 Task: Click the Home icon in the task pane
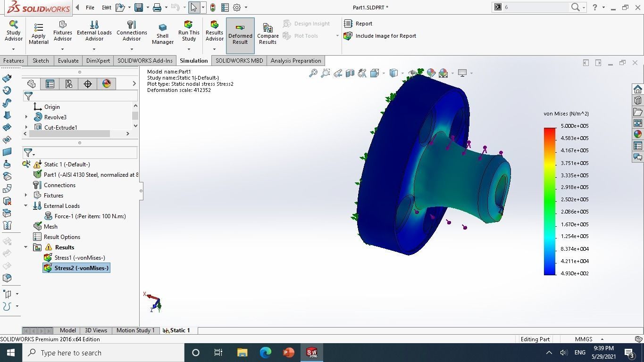click(x=638, y=89)
